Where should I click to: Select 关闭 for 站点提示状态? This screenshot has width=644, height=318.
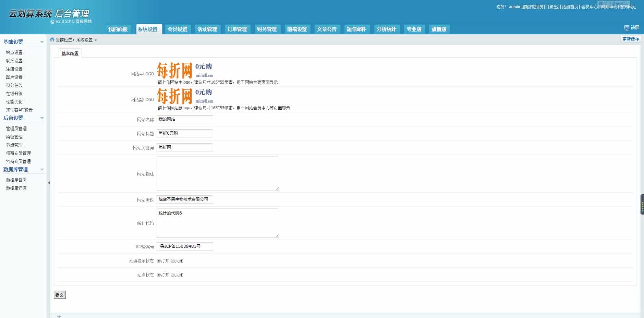(x=173, y=261)
